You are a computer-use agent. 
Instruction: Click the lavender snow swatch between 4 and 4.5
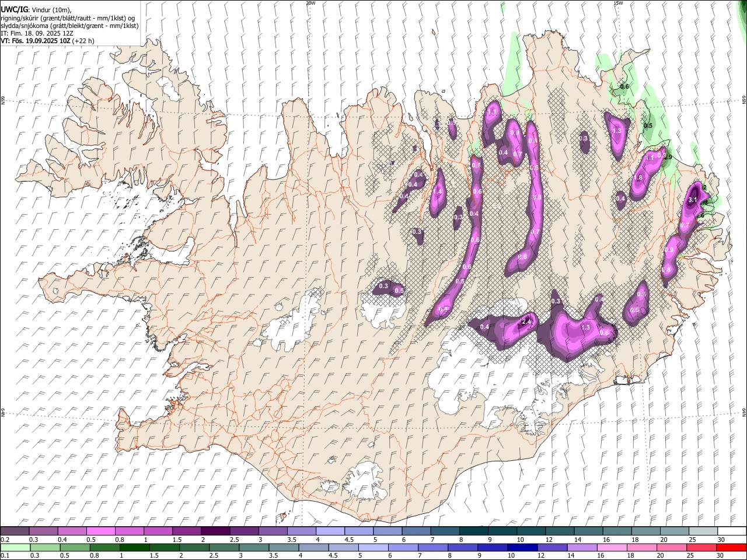tap(330, 531)
